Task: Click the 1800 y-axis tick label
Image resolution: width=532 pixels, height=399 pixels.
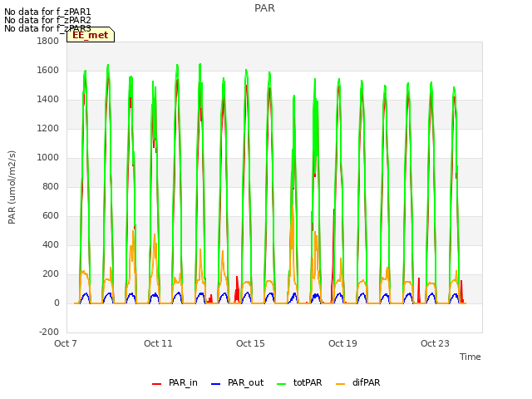Action: pos(48,41)
